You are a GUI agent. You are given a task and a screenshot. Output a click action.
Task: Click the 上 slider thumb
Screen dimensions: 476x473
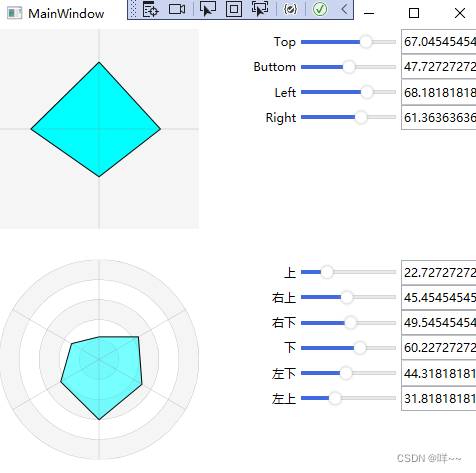click(x=327, y=272)
